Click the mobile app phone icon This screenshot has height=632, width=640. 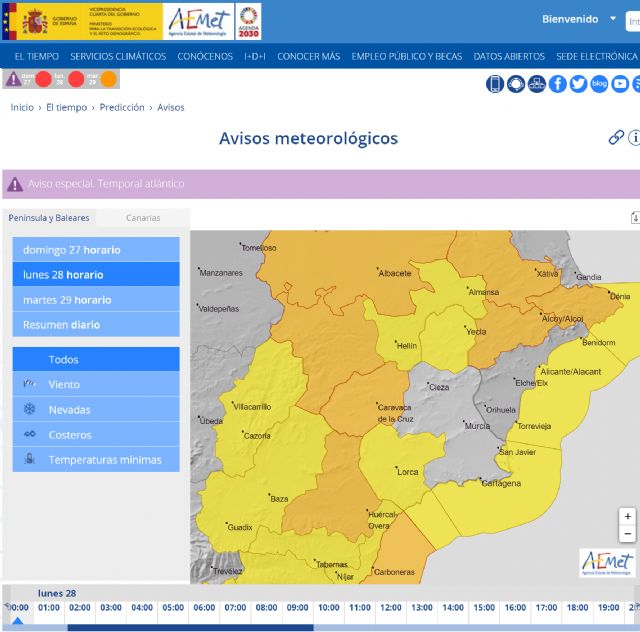tap(495, 84)
